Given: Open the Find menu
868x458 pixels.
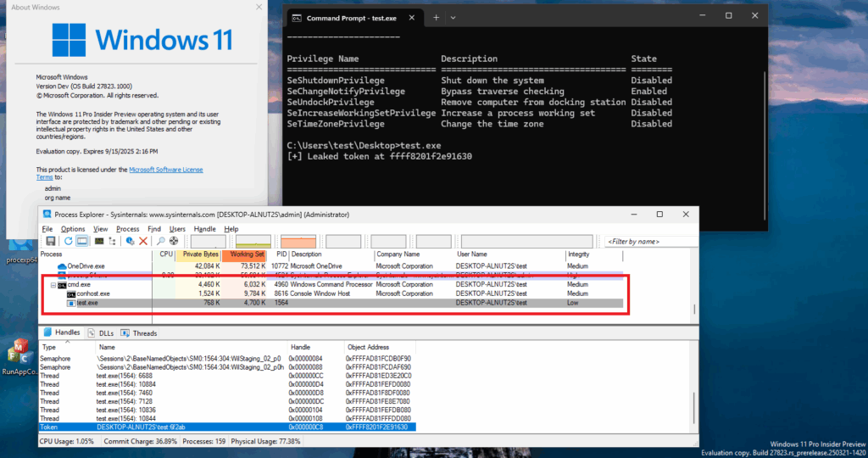Looking at the screenshot, I should point(154,229).
